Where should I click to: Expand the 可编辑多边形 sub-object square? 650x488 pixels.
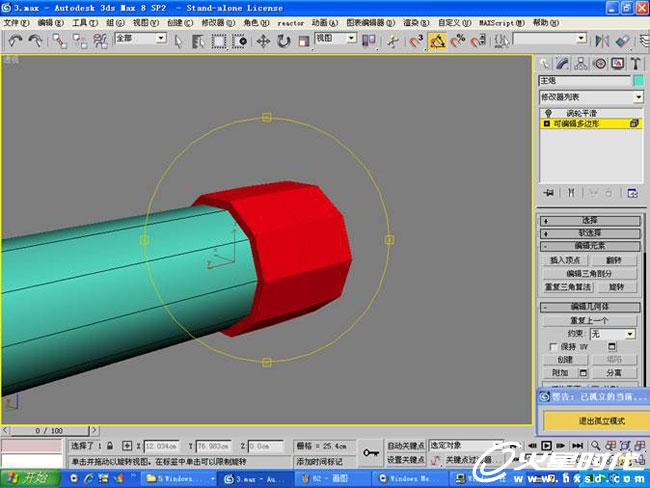click(547, 124)
